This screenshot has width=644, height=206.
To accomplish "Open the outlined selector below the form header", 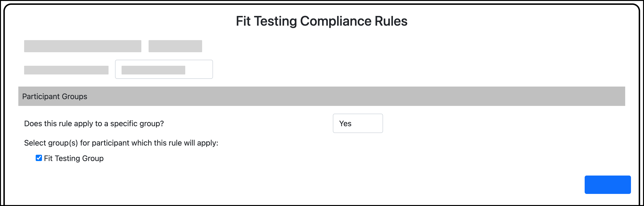I will [x=164, y=69].
